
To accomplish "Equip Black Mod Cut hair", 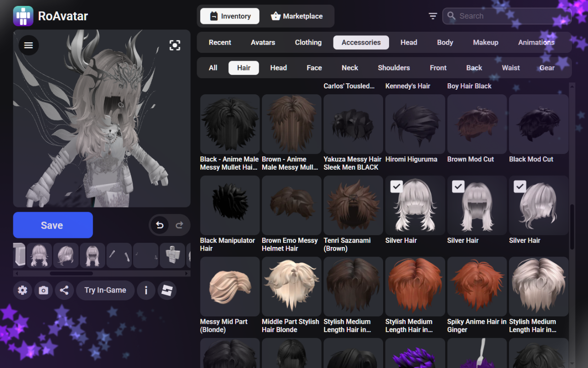I will [x=538, y=124].
